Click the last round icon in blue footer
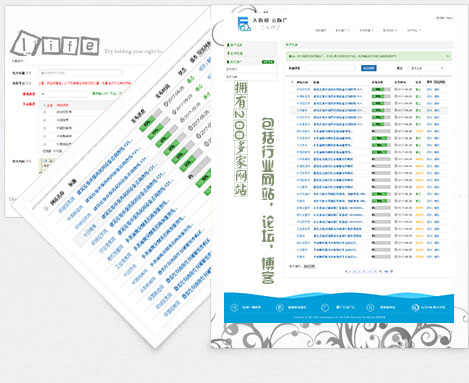 tap(415, 307)
